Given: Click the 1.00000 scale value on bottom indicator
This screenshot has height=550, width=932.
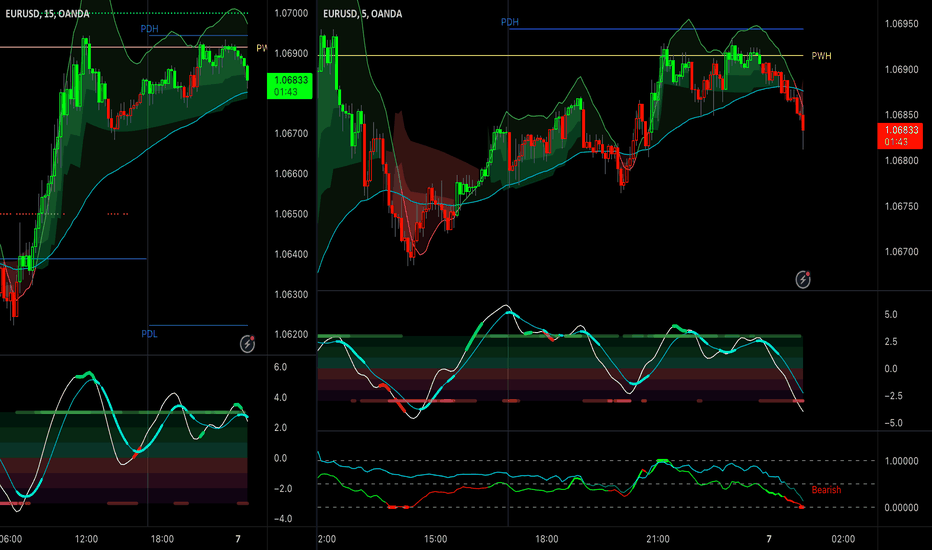Looking at the screenshot, I should click(902, 461).
